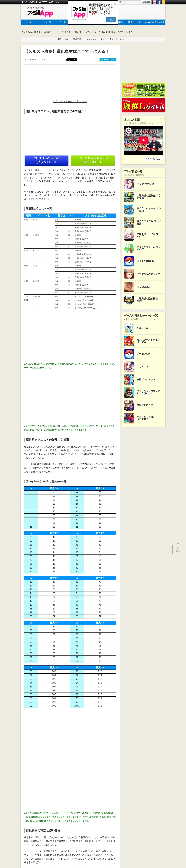Open the FF7EC日記 icon
This screenshot has height=868, width=186.
tap(129, 287)
